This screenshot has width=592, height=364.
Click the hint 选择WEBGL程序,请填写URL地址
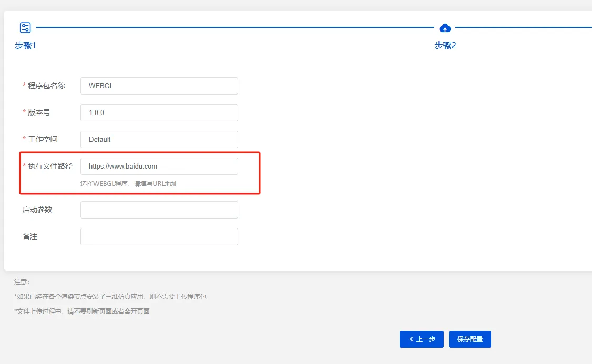click(x=129, y=184)
